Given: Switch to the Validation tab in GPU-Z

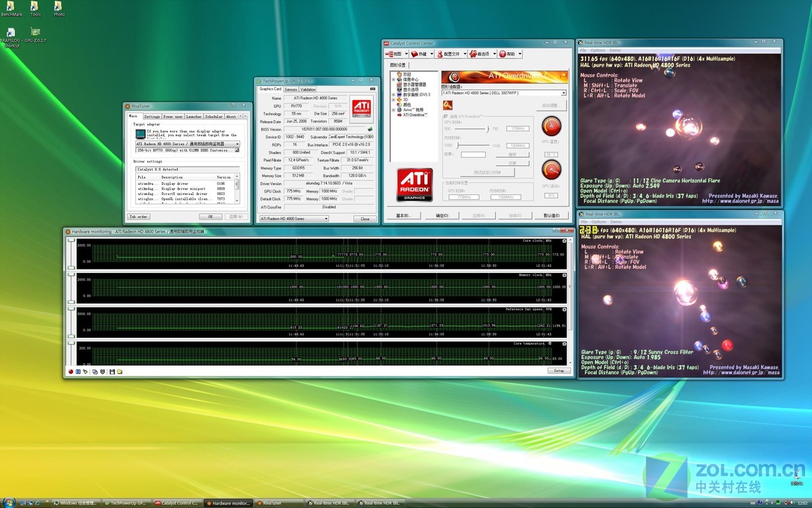Looking at the screenshot, I should coord(308,89).
